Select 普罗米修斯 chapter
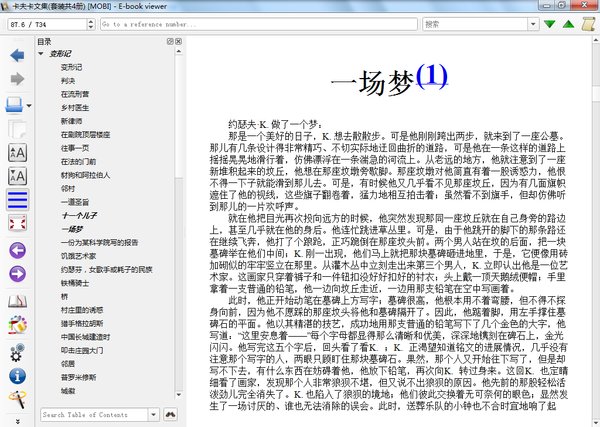 78,377
